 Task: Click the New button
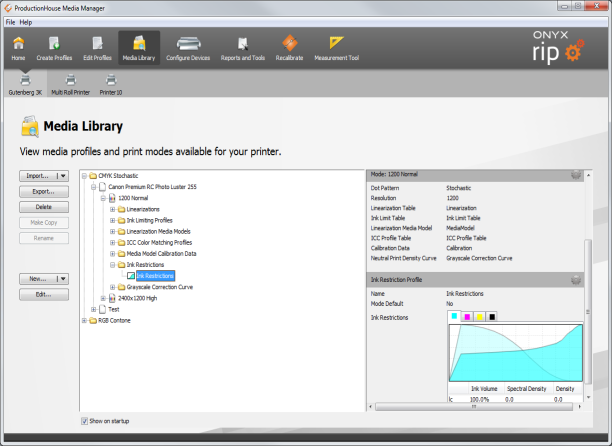[x=38, y=279]
